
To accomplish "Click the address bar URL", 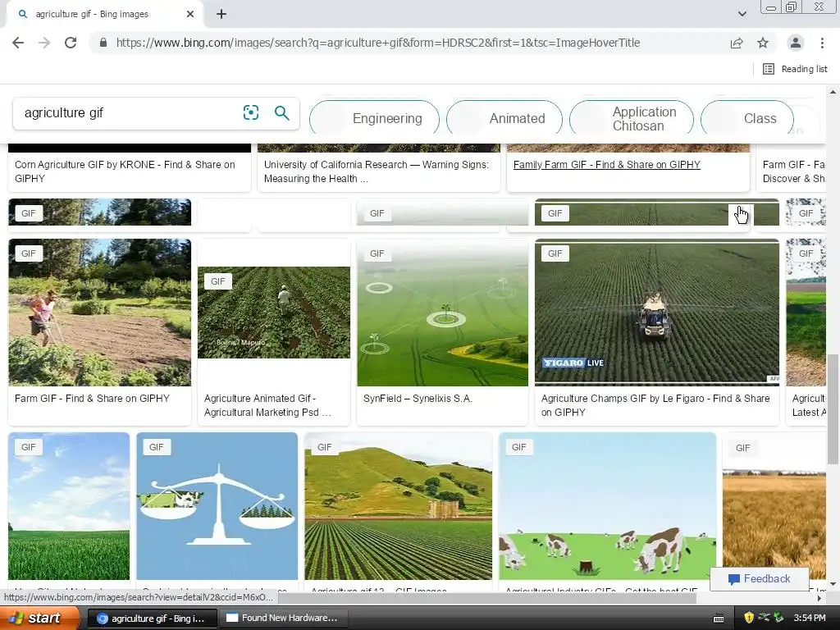I will coord(377,43).
